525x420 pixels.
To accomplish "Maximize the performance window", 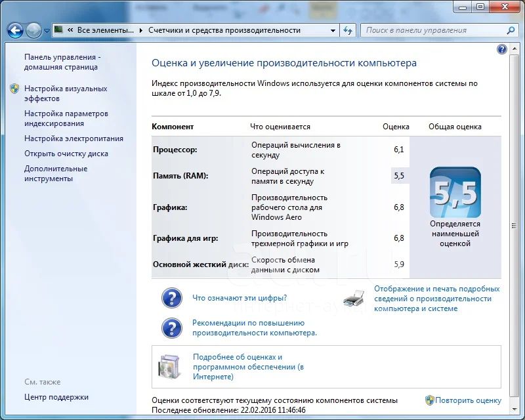I will click(x=480, y=7).
